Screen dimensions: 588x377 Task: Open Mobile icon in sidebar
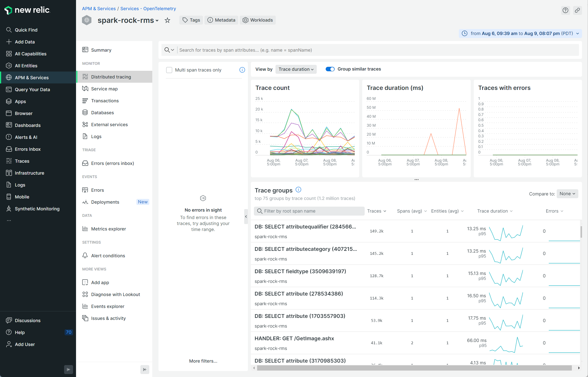point(9,197)
